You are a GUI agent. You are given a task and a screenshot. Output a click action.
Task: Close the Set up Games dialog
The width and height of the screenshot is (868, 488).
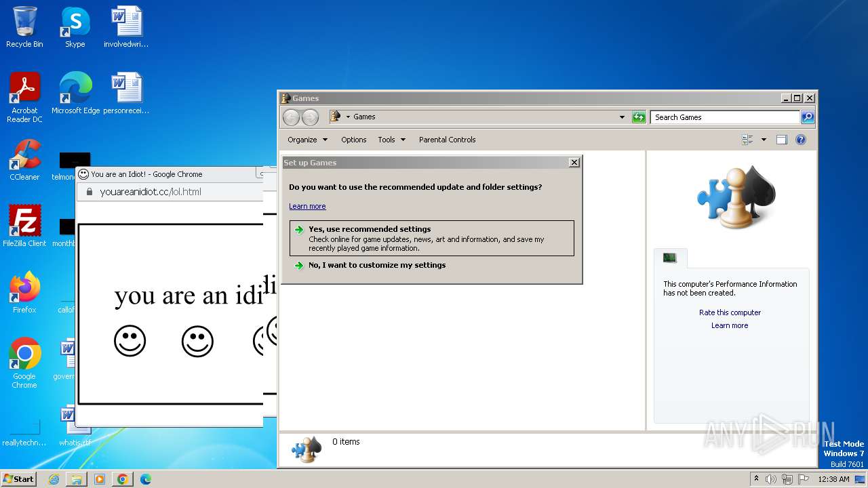click(x=574, y=163)
